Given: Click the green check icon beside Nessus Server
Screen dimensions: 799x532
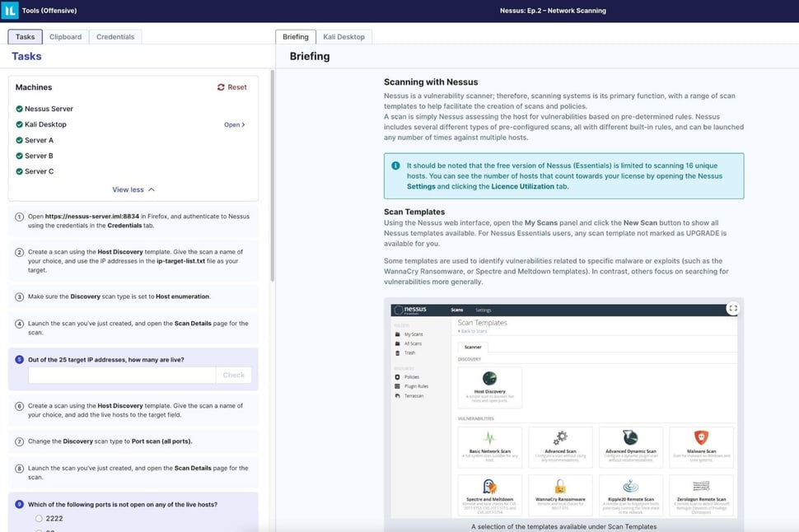Looking at the screenshot, I should pos(20,109).
